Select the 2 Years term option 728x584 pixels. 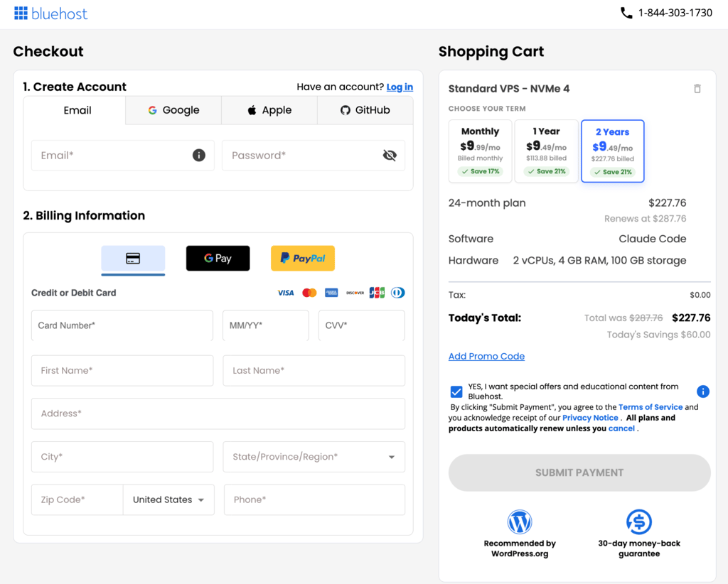(613, 151)
